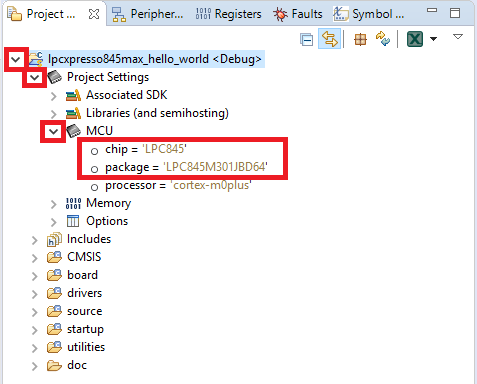Select the drivers folder
Image resolution: width=477 pixels, height=384 pixels.
point(84,293)
